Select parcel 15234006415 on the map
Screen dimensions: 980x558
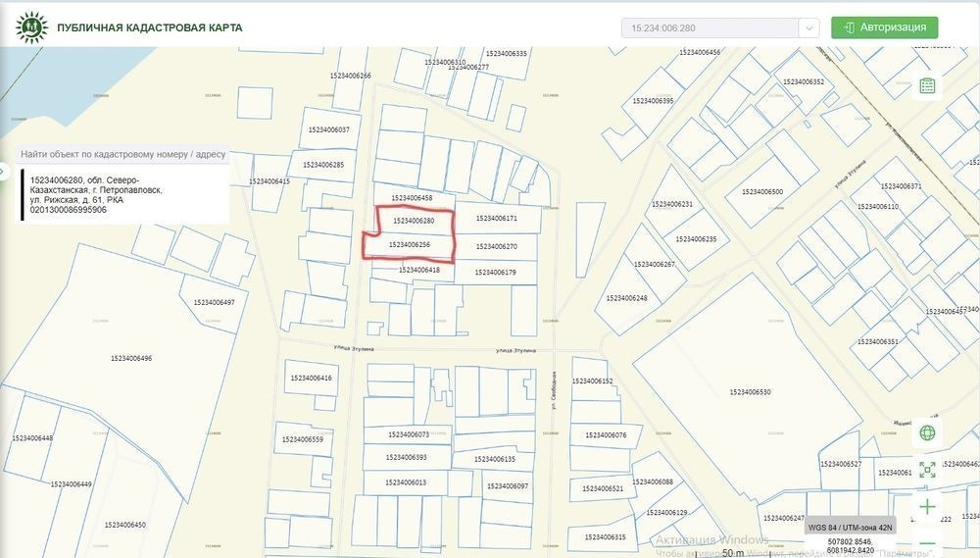(x=269, y=181)
